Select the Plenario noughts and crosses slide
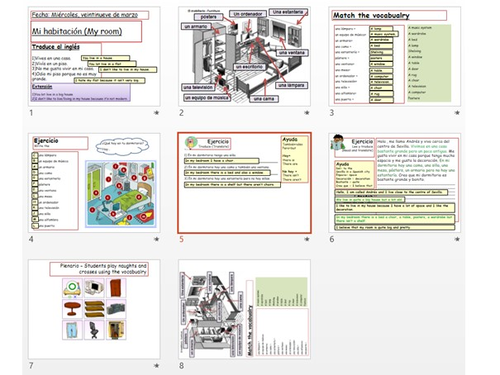Screen dimensions: 500x375 pyautogui.click(x=94, y=309)
